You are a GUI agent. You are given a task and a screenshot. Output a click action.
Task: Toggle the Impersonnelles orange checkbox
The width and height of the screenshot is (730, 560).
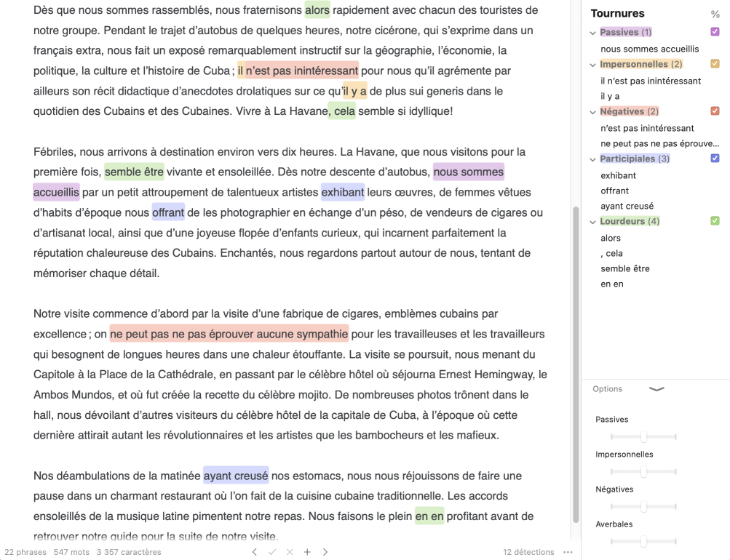pyautogui.click(x=715, y=64)
